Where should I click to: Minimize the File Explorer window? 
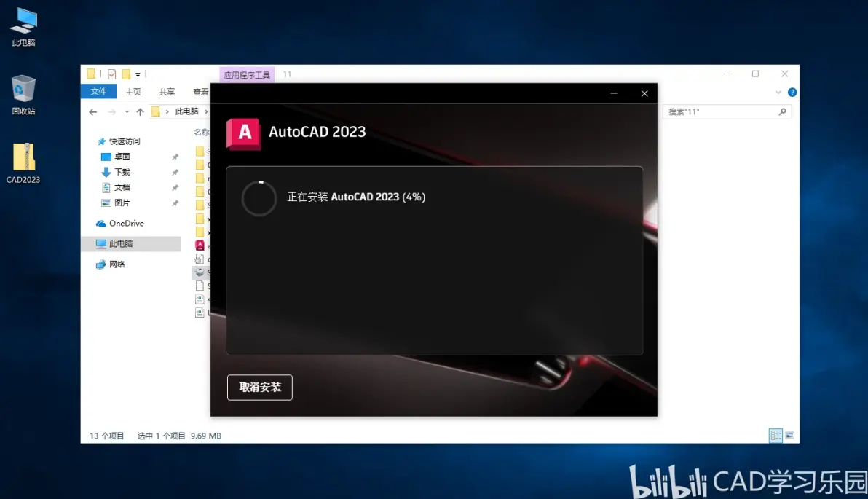(x=726, y=74)
